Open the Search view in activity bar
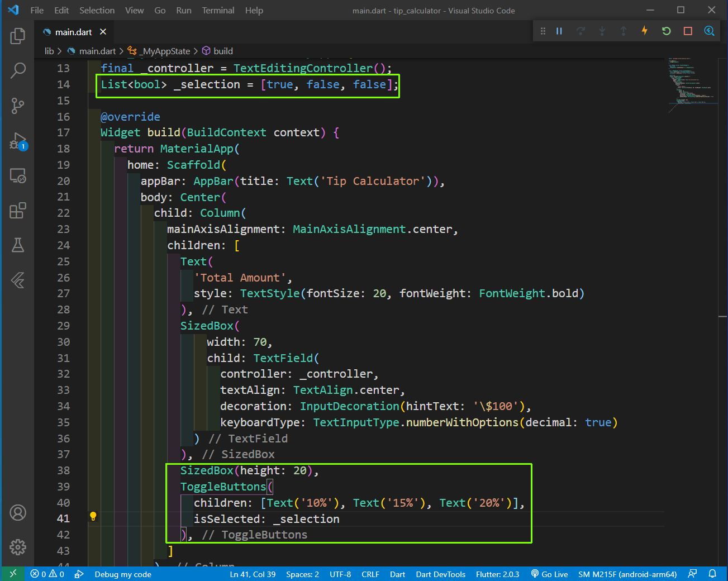 point(18,70)
